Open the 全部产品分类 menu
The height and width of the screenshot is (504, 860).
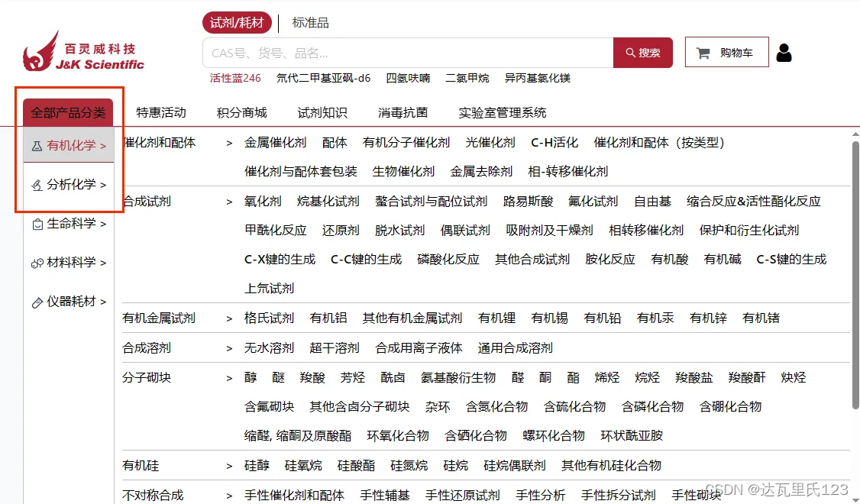pyautogui.click(x=68, y=112)
